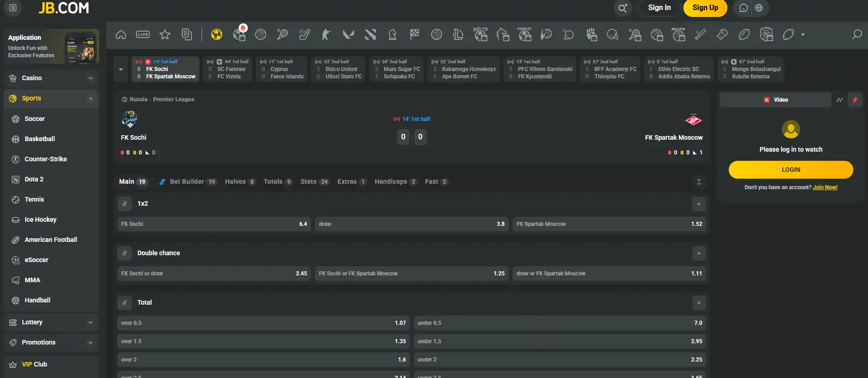Pin the Double chance market

(x=125, y=253)
